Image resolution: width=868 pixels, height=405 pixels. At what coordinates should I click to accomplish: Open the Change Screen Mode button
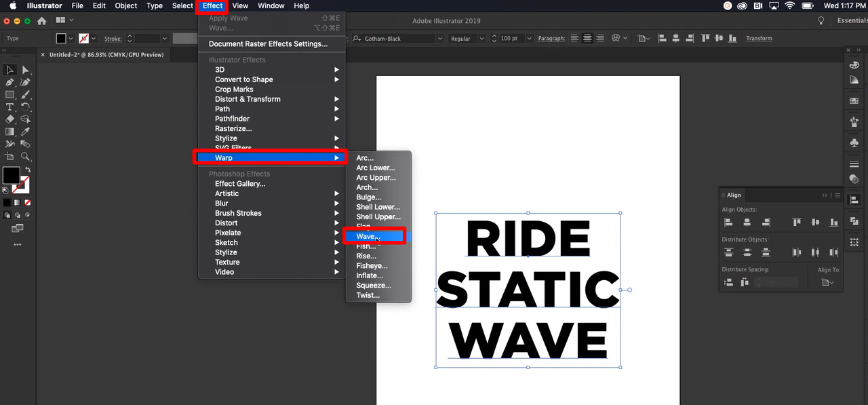coord(17,229)
